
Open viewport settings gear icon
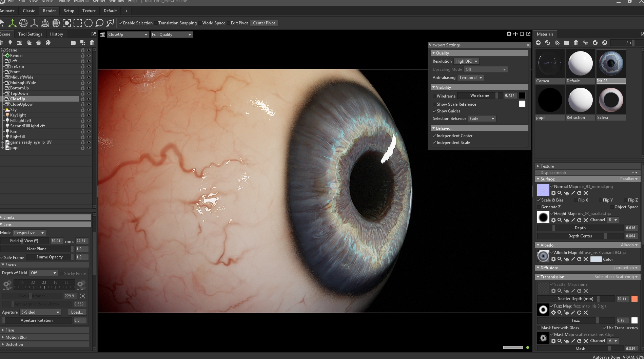pyautogui.click(x=509, y=34)
